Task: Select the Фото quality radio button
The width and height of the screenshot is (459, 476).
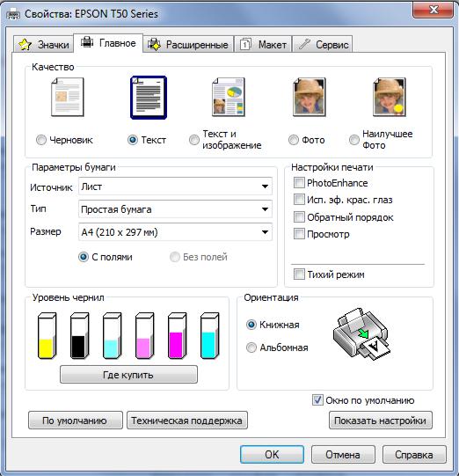Action: 294,140
